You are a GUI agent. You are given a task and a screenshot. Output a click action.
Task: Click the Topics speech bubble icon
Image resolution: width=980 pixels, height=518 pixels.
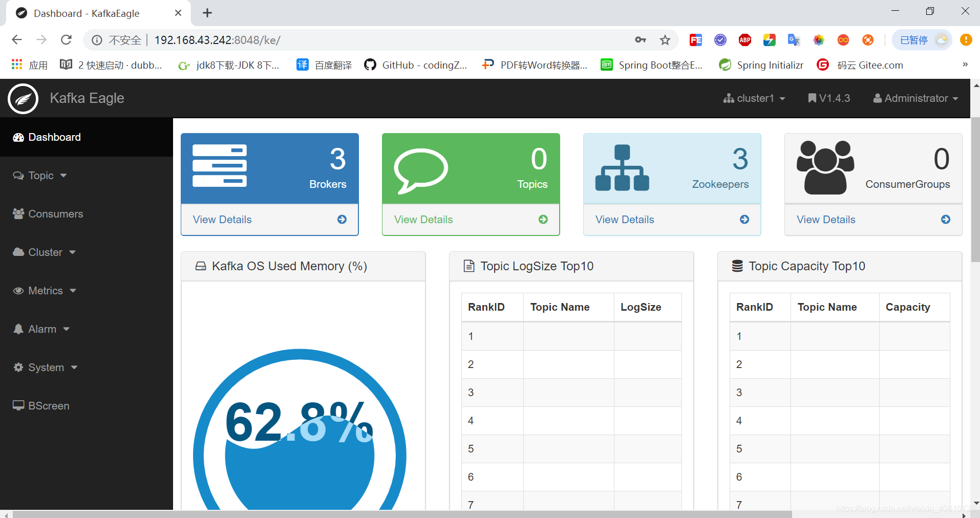tap(421, 171)
